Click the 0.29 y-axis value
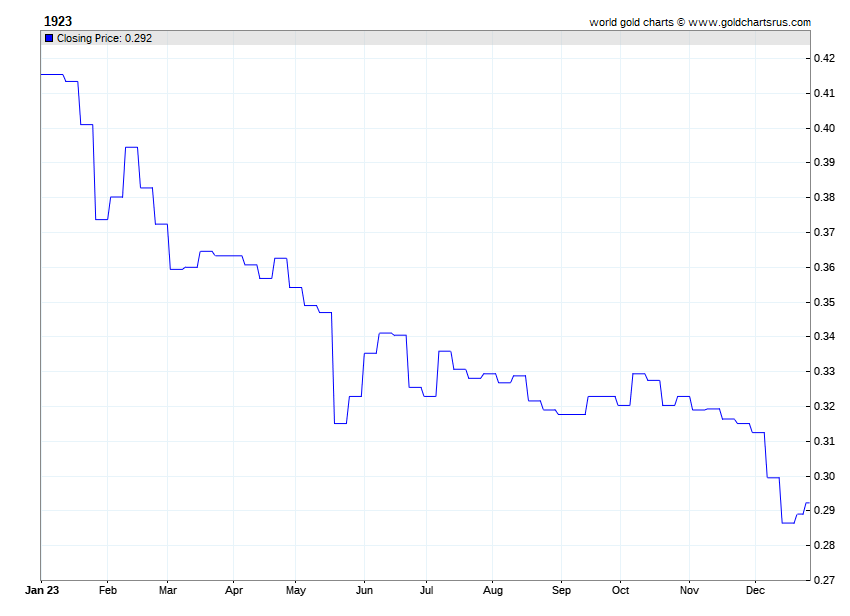 824,511
